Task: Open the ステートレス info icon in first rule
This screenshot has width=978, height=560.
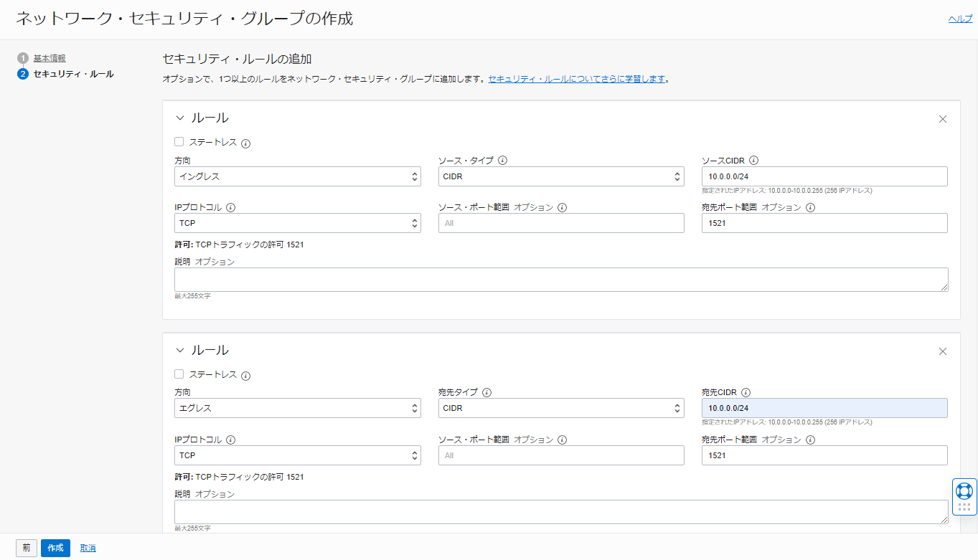Action: [x=246, y=143]
